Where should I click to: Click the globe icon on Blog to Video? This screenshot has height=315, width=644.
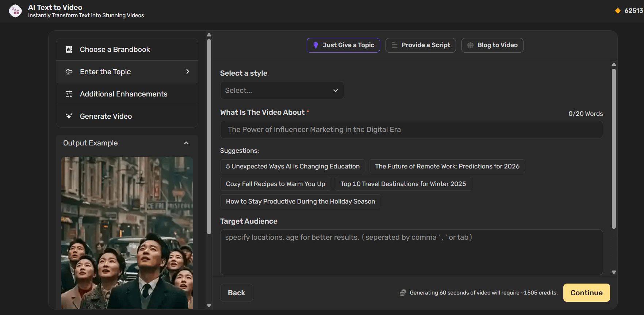point(470,45)
